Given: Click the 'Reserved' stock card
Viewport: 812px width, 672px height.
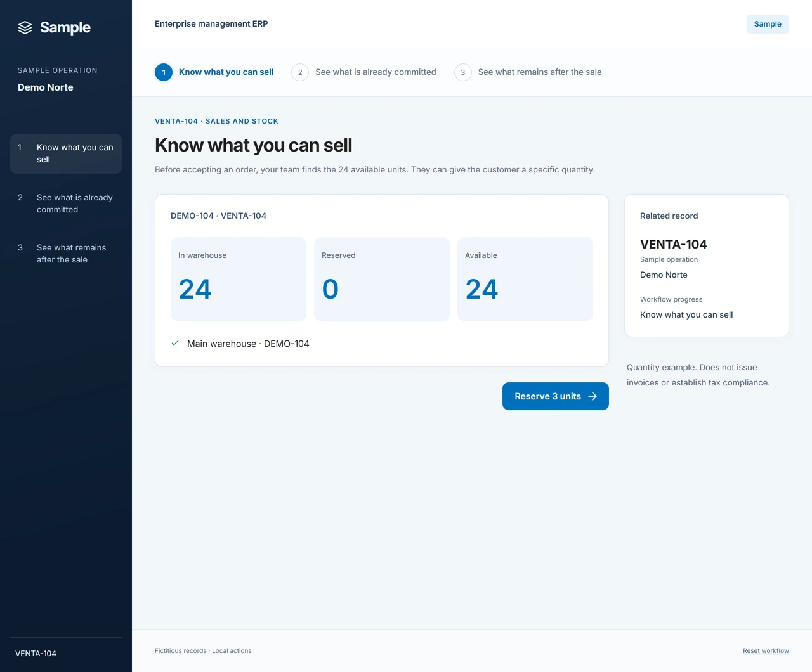Looking at the screenshot, I should click(x=382, y=279).
